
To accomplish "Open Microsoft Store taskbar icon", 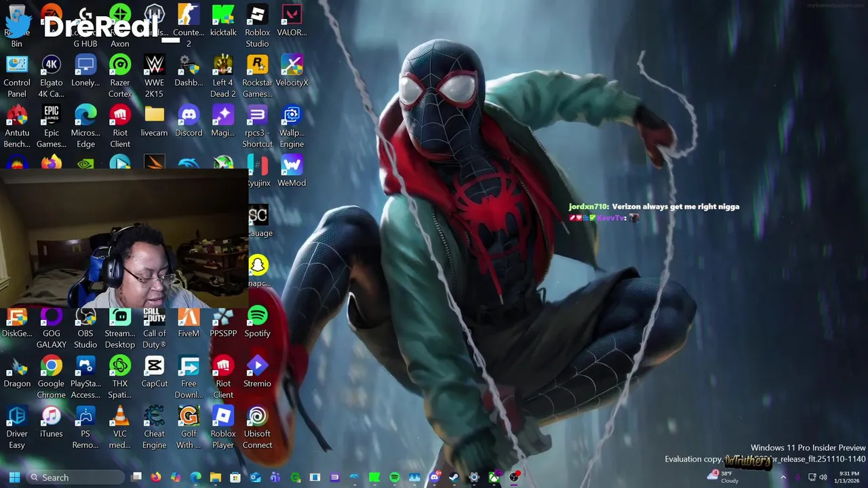I will [x=235, y=477].
